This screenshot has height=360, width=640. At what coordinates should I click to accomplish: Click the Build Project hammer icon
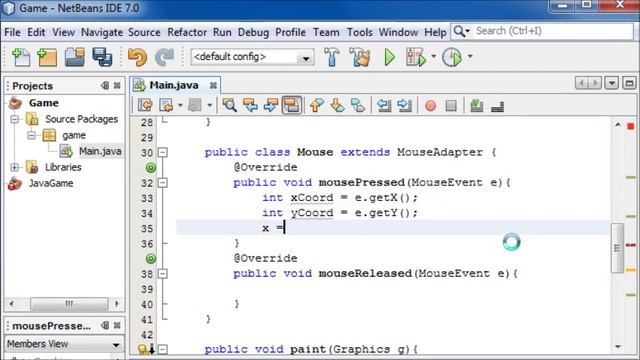point(331,57)
